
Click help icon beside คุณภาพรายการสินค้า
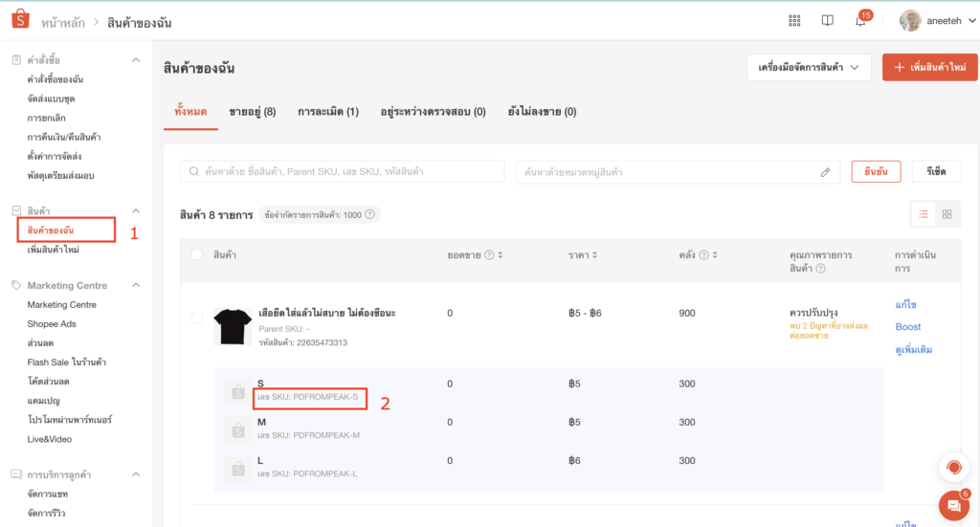coord(820,269)
